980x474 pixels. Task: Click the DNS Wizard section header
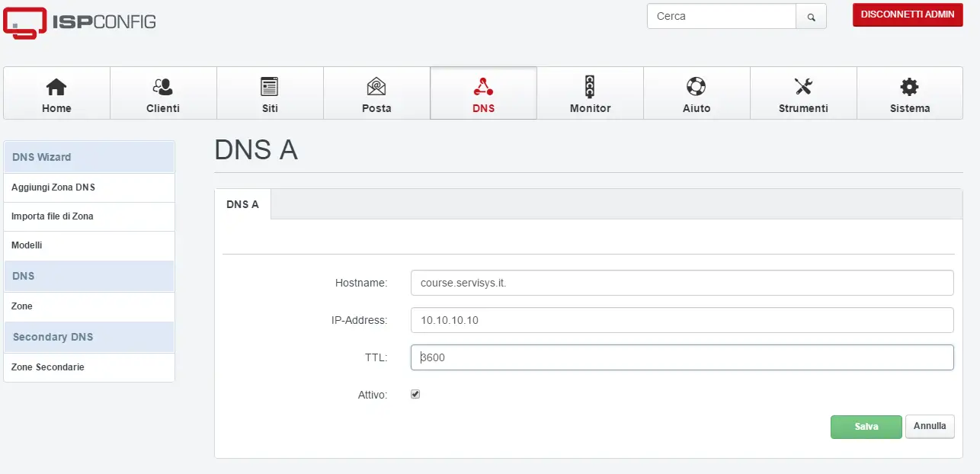pos(89,157)
